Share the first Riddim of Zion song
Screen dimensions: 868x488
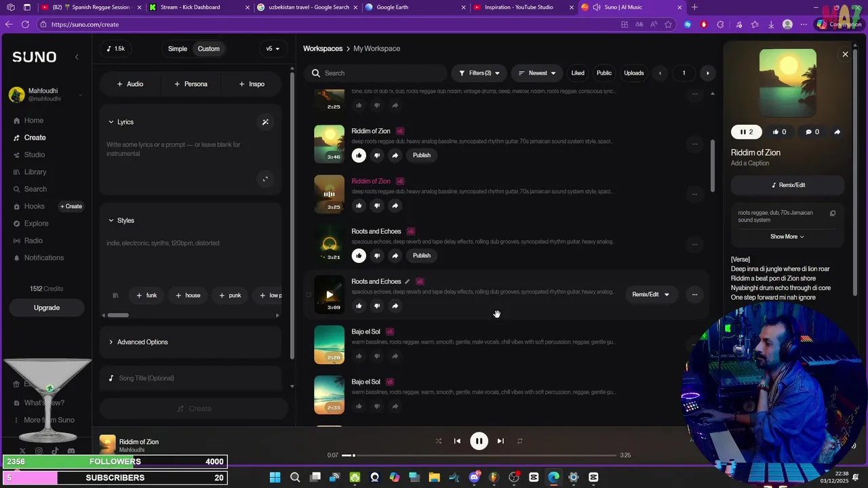[395, 155]
